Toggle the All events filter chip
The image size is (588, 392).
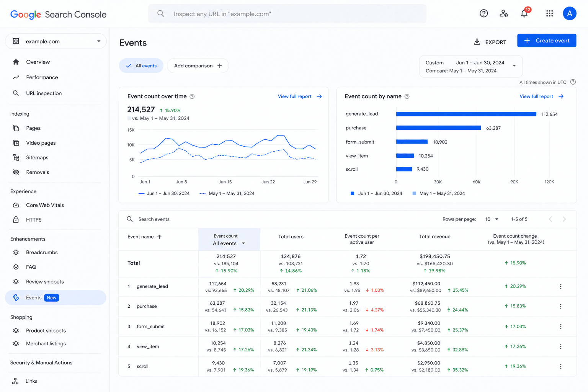(141, 66)
